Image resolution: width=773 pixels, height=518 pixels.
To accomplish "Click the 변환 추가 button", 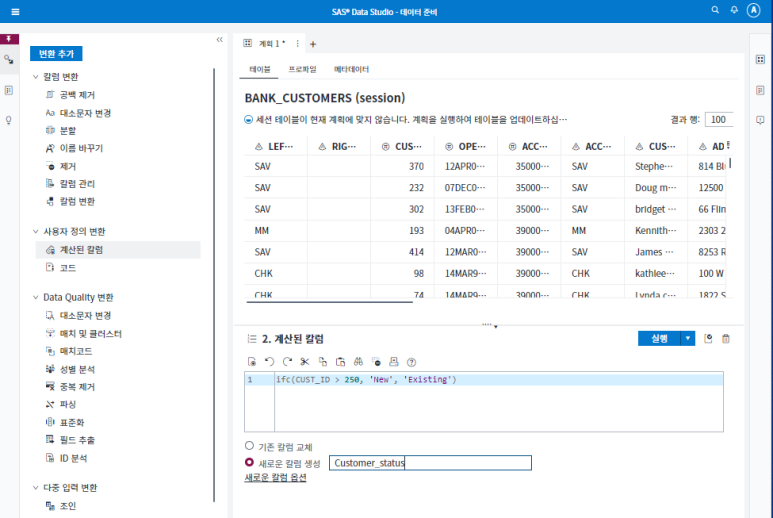I will (56, 54).
